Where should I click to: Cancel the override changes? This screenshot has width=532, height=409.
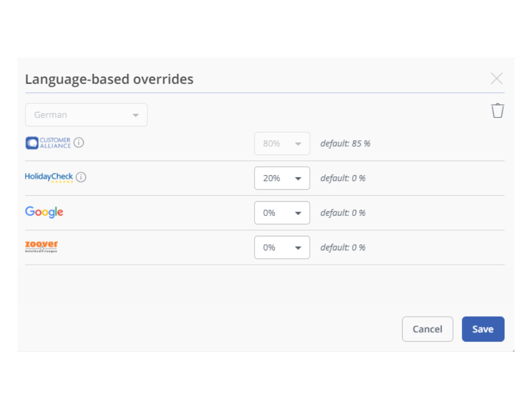pos(428,329)
